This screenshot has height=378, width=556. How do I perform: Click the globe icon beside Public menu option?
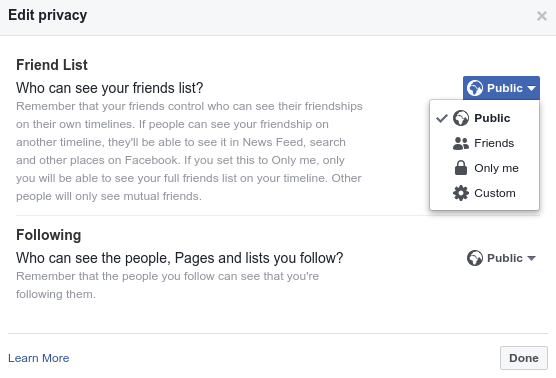[461, 118]
